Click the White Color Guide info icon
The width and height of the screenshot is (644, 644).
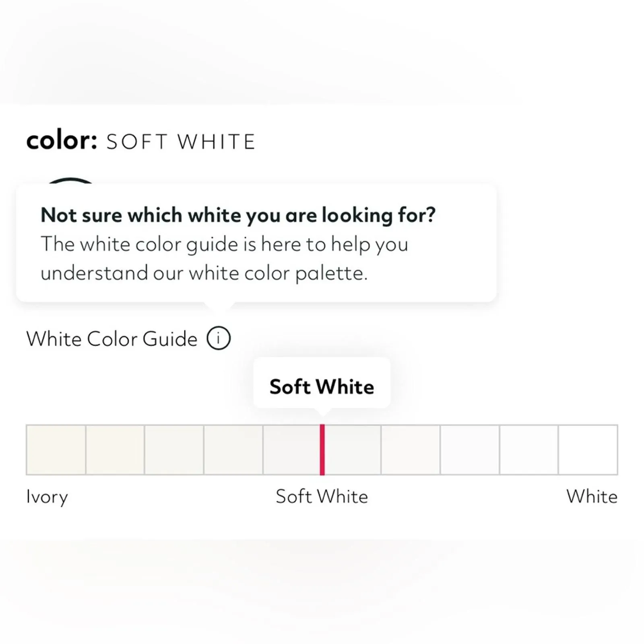[x=219, y=338]
